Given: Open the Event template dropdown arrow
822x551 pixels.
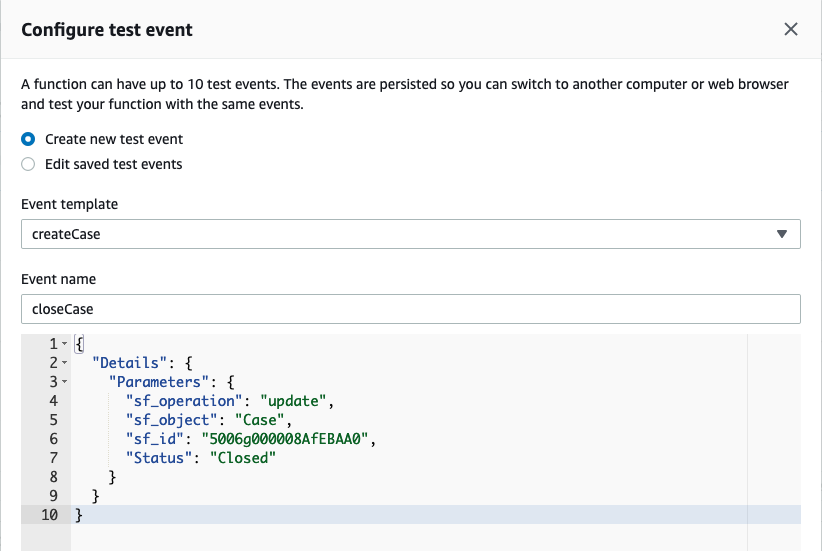Looking at the screenshot, I should [x=782, y=234].
